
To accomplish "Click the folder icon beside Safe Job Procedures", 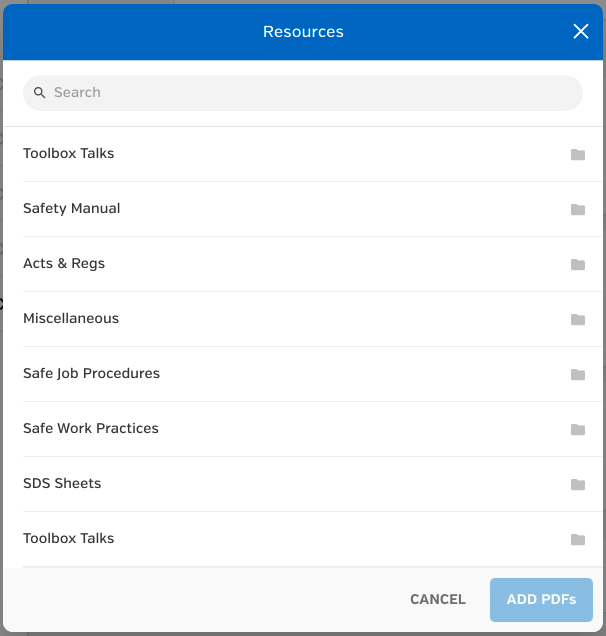I will 578,374.
